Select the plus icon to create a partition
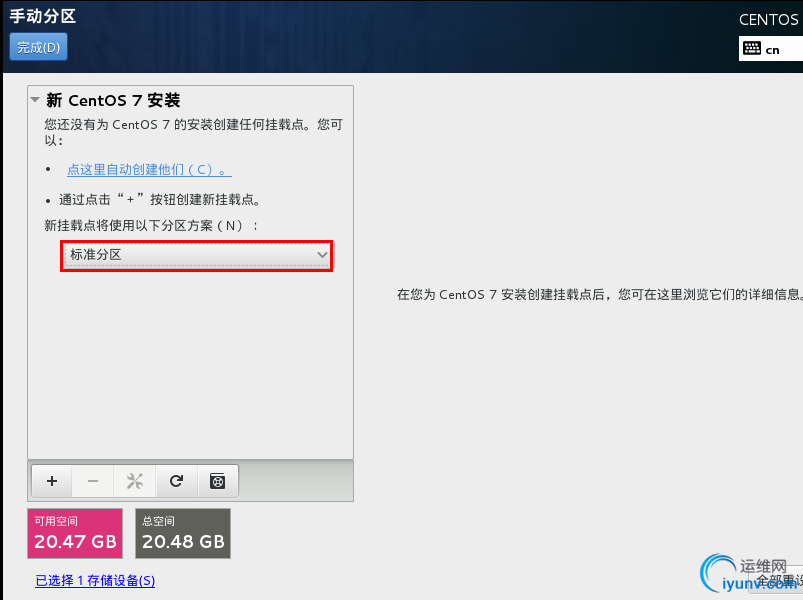Viewport: 803px width, 600px height. [x=51, y=481]
